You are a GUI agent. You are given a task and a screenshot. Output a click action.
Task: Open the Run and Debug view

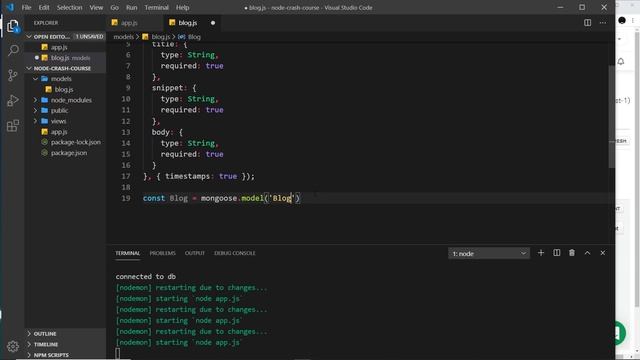pos(13,100)
